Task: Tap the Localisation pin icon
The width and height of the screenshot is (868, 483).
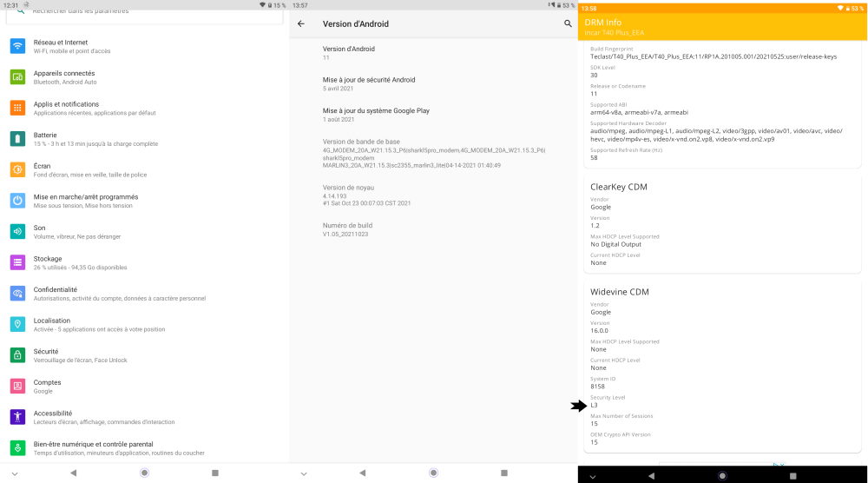Action: tap(17, 325)
